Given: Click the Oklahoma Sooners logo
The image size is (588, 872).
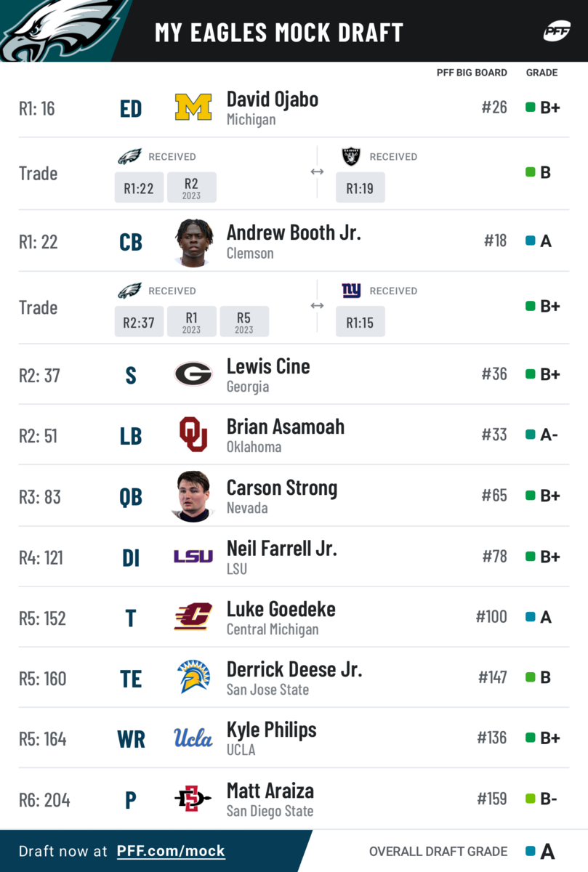Looking at the screenshot, I should pos(193,435).
